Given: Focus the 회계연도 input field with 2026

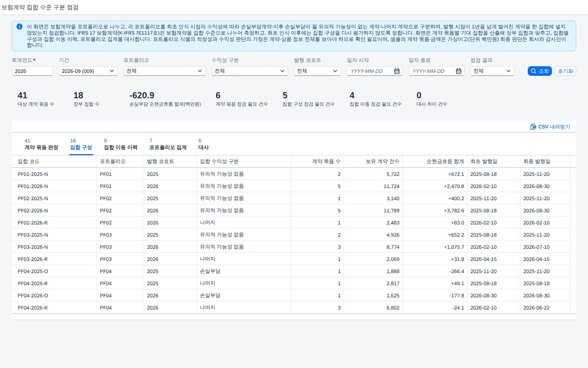Looking at the screenshot, I should click(x=32, y=71).
